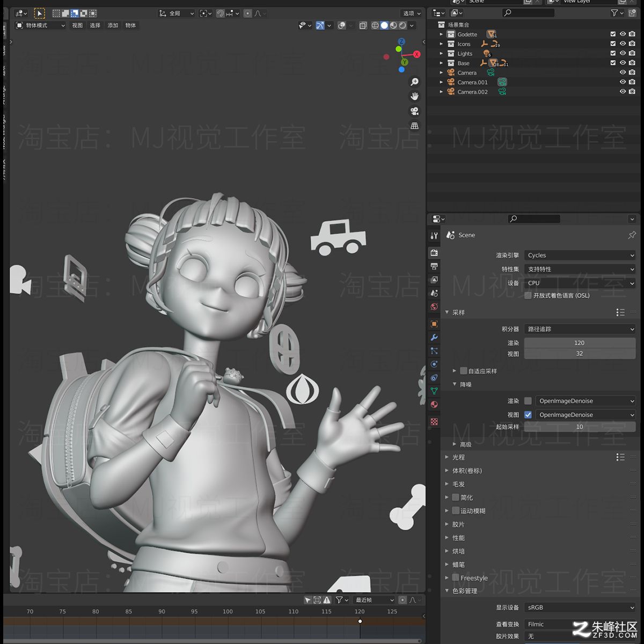Expand the Godette collection in outliner
Screen dimensions: 644x644
pyautogui.click(x=442, y=34)
